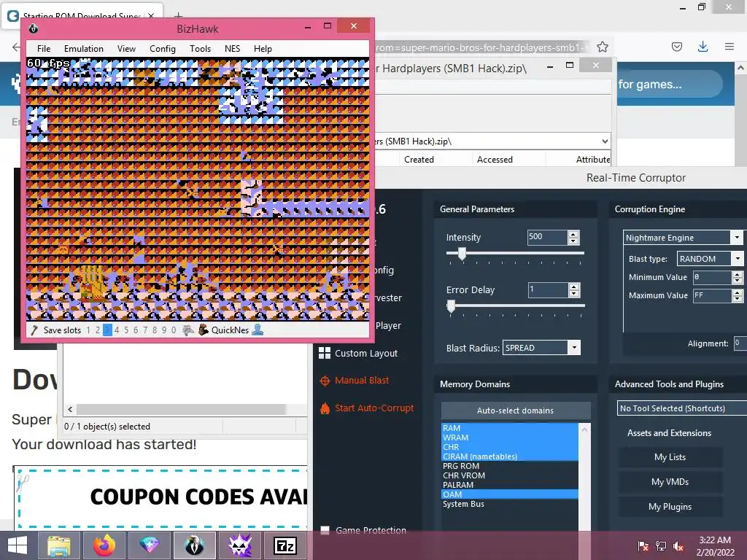Open File Explorer from taskbar
The height and width of the screenshot is (560, 747).
click(58, 545)
